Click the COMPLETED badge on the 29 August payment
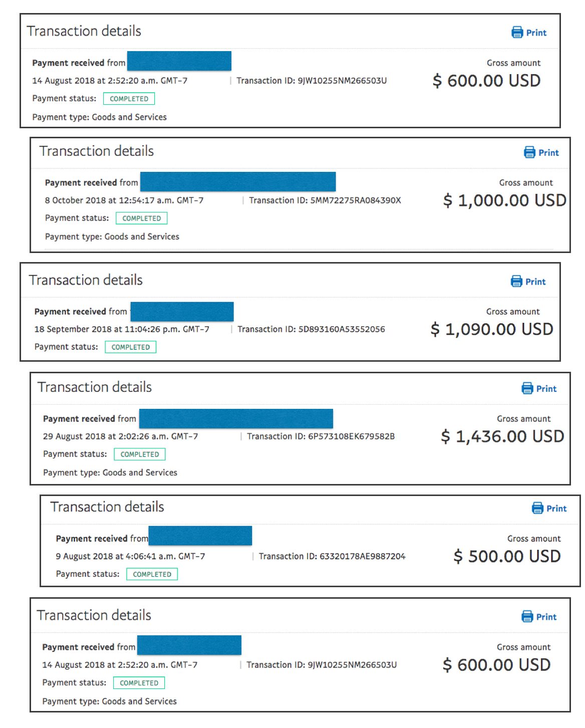 pos(140,454)
